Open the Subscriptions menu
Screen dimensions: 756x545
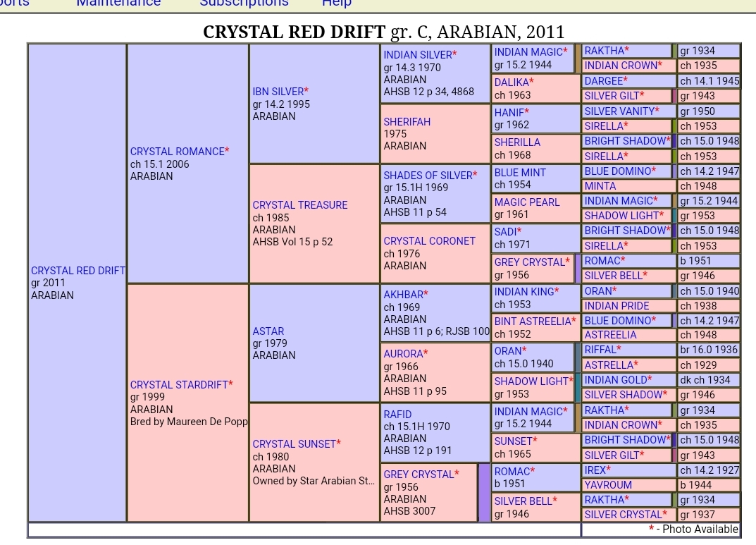(244, 3)
